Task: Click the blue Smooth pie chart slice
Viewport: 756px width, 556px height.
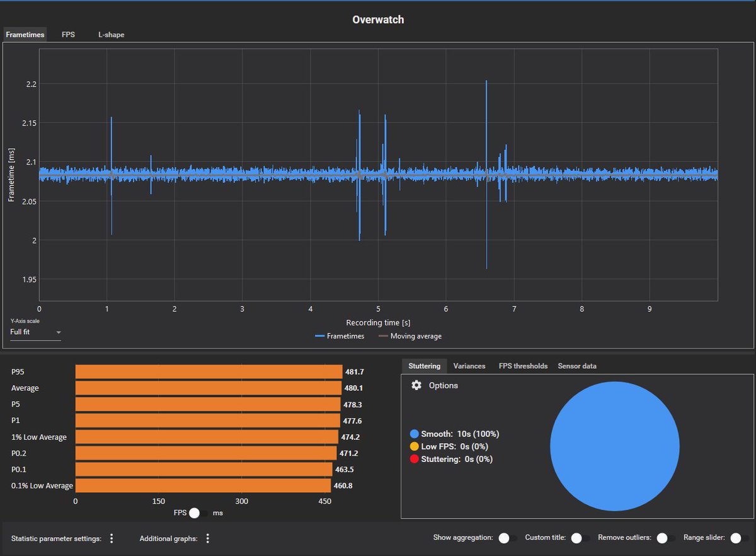Action: (614, 446)
